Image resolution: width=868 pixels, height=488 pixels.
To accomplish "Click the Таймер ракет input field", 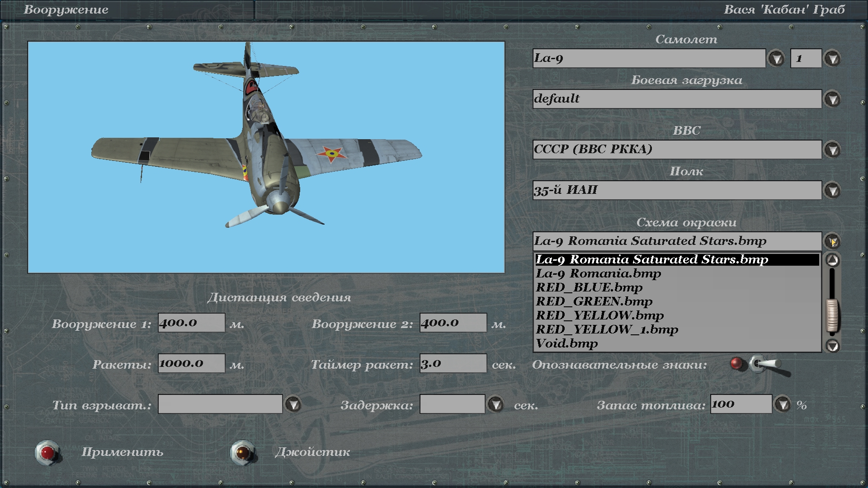I will 453,363.
